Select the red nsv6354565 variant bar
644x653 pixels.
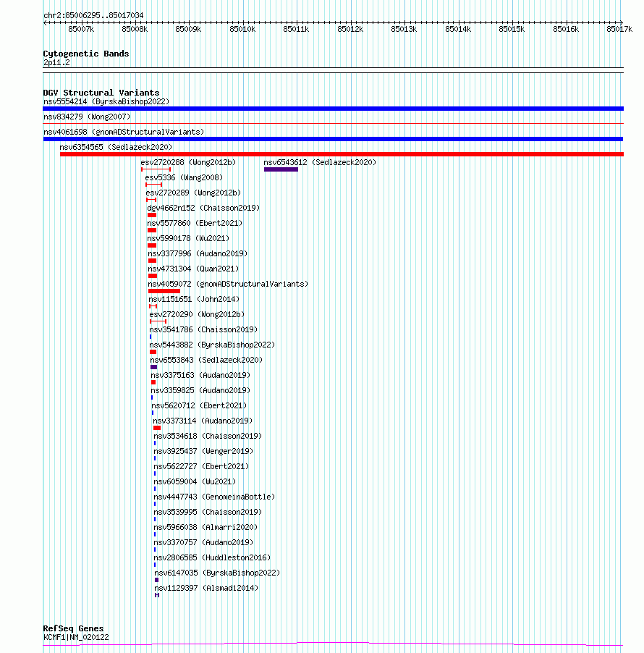click(342, 154)
